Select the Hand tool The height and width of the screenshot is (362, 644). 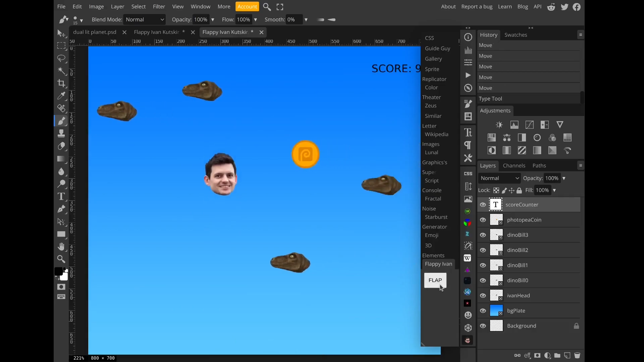(61, 247)
